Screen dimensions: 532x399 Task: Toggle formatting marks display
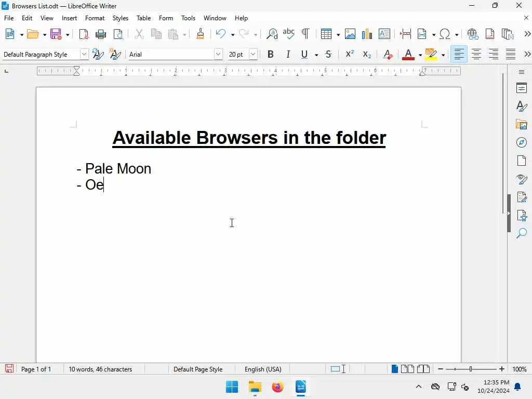tap(305, 34)
